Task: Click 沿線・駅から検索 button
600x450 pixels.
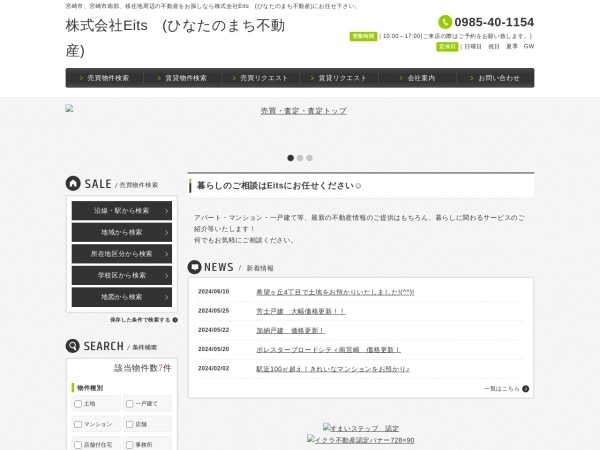Action: pyautogui.click(x=122, y=211)
